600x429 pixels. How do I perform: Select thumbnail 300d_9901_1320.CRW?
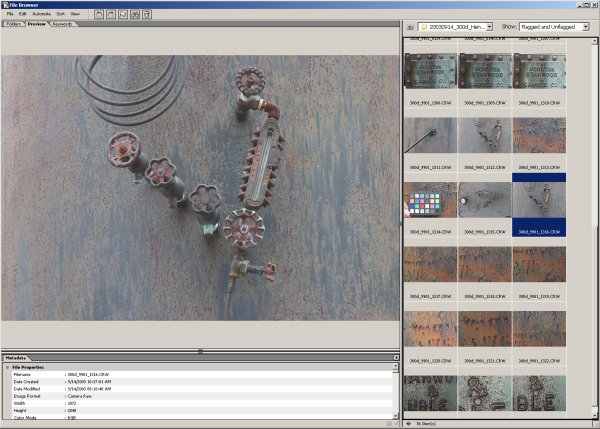click(x=430, y=329)
